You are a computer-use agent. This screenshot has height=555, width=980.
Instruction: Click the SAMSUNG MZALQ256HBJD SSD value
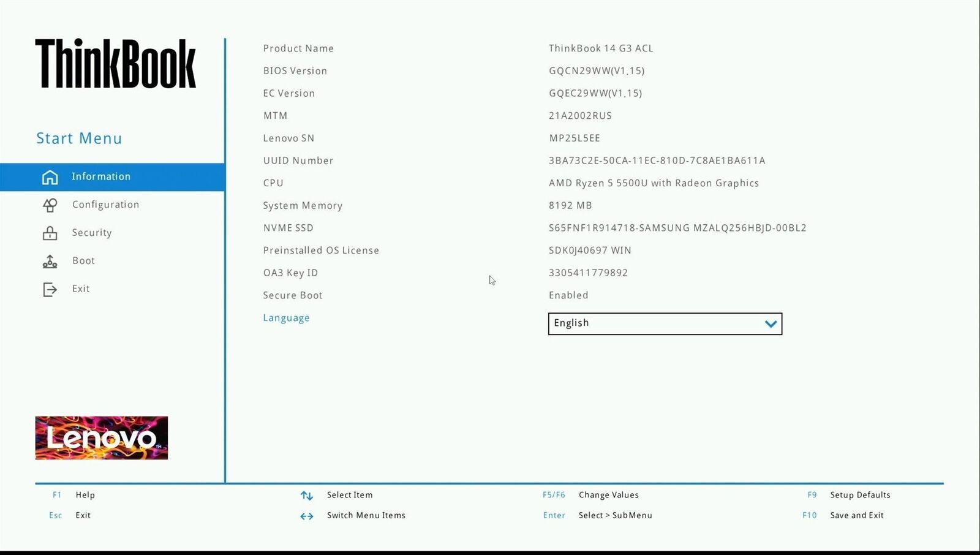click(677, 228)
